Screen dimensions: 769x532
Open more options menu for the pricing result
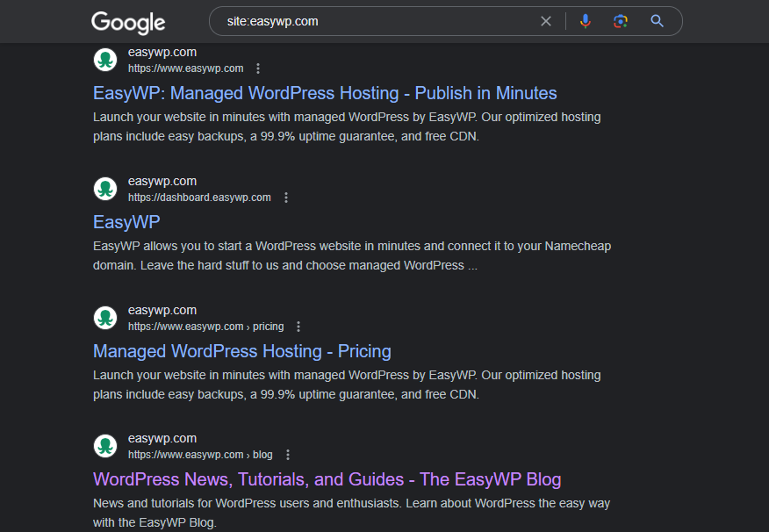298,327
